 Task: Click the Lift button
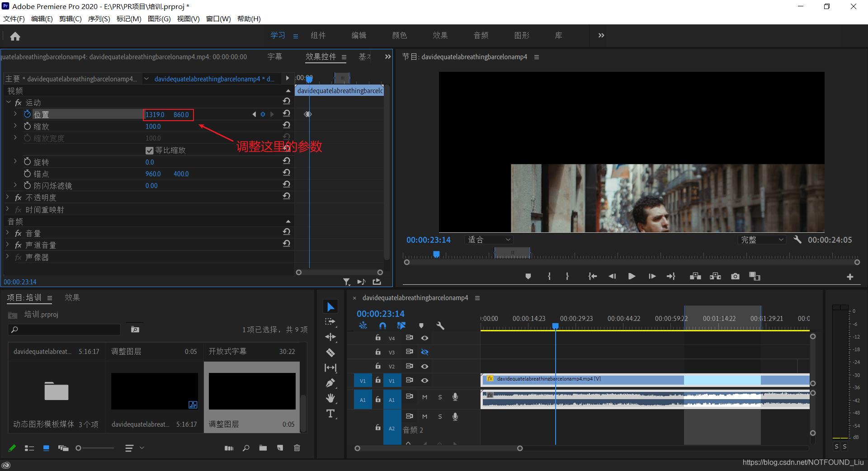click(695, 276)
